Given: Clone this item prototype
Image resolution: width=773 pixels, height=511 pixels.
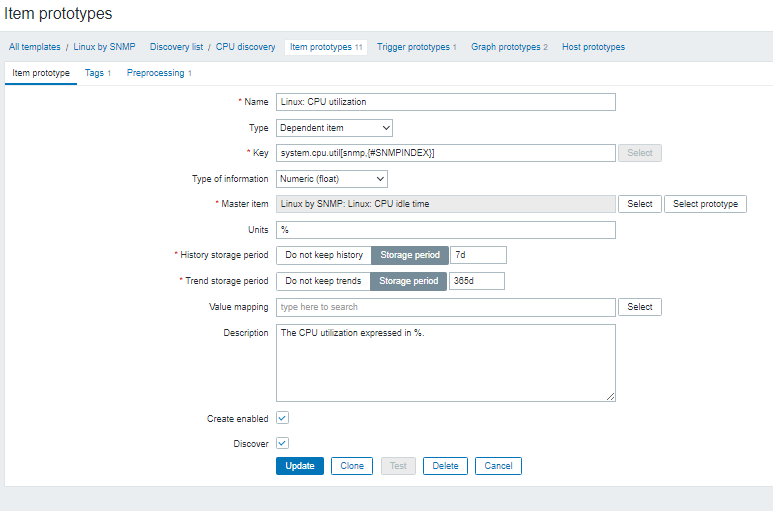Looking at the screenshot, I should 352,466.
